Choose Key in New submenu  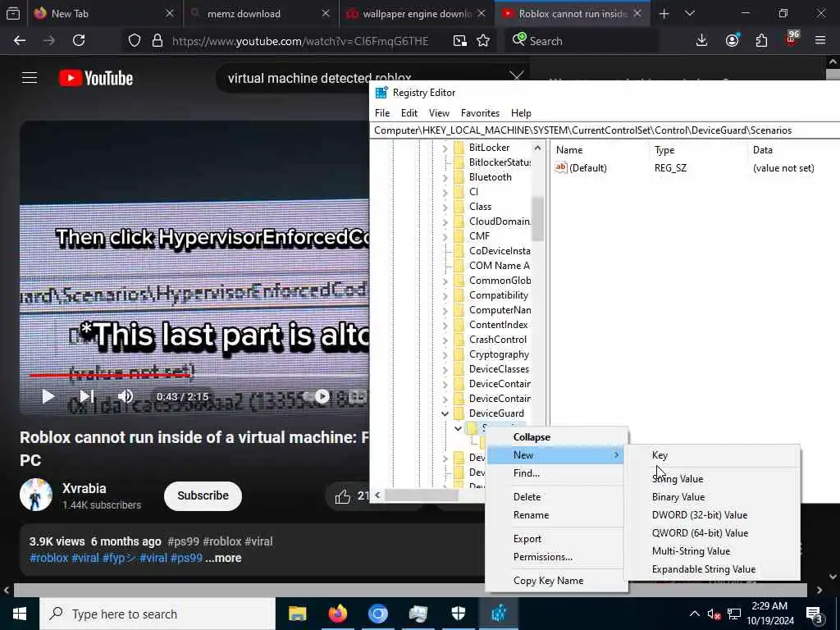713,454
